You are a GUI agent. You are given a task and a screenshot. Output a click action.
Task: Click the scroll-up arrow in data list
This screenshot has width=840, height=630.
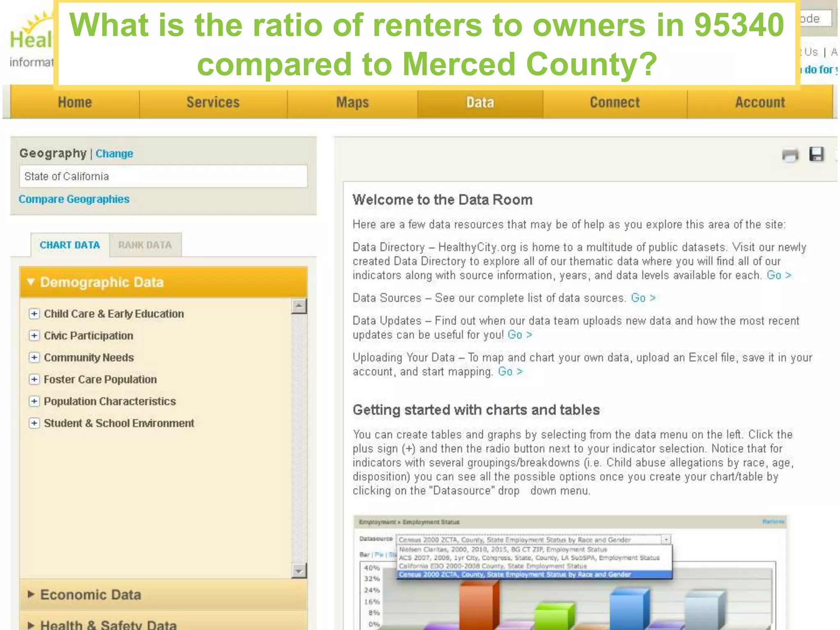[x=299, y=306]
